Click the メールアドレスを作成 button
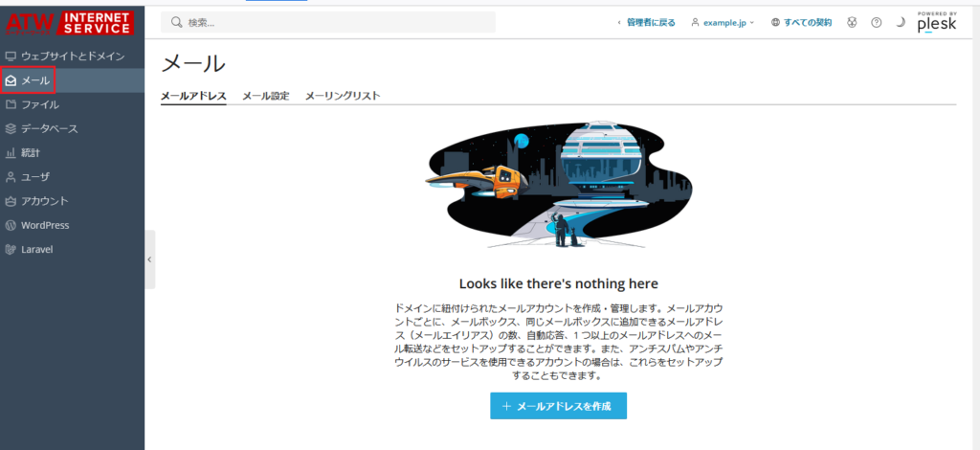Viewport: 980px width, 450px height. pyautogui.click(x=558, y=406)
